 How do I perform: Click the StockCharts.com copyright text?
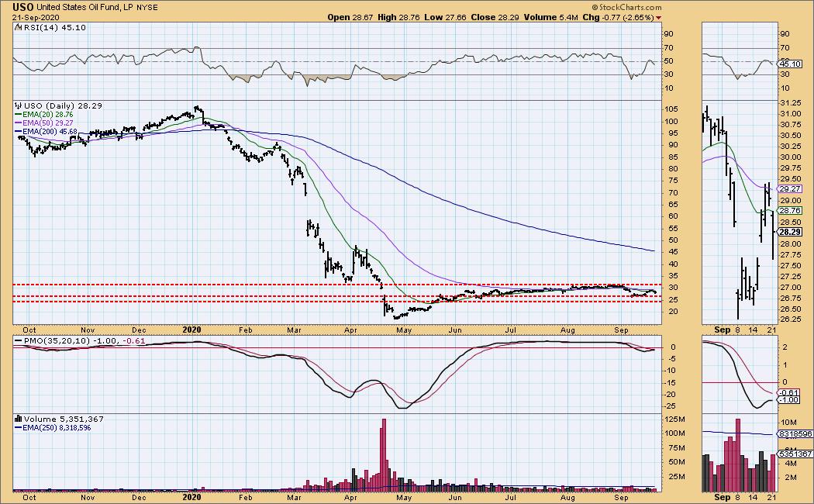627,7
